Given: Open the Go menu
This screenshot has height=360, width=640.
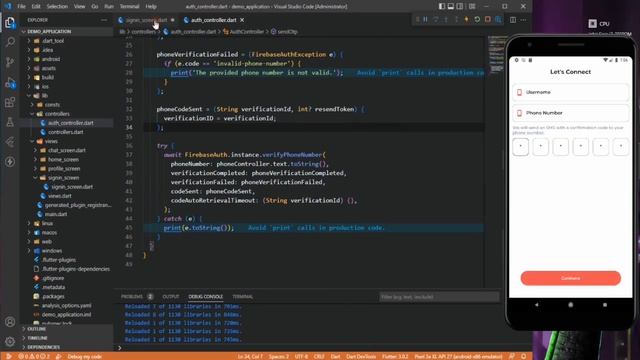Looking at the screenshot, I should pyautogui.click(x=95, y=6).
